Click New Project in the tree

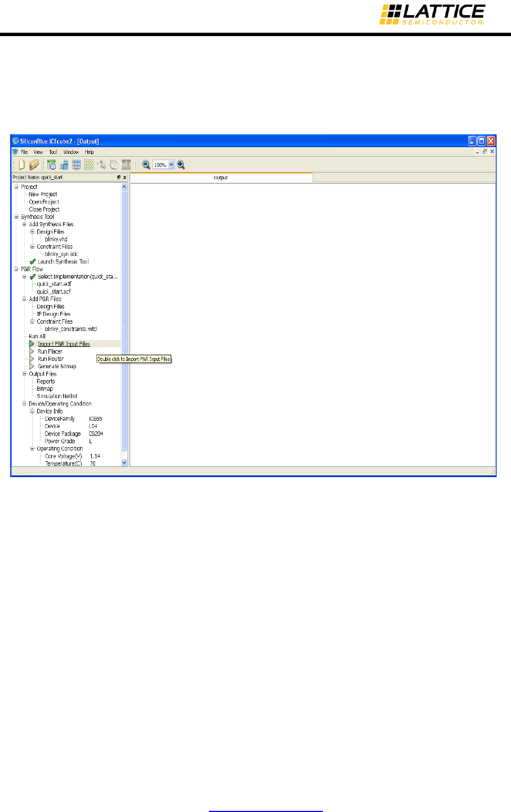click(x=43, y=194)
